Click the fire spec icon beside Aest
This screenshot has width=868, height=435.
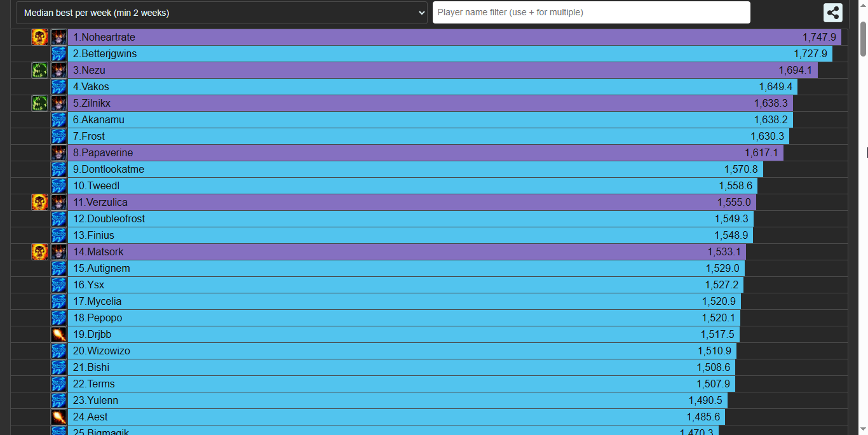coord(58,417)
